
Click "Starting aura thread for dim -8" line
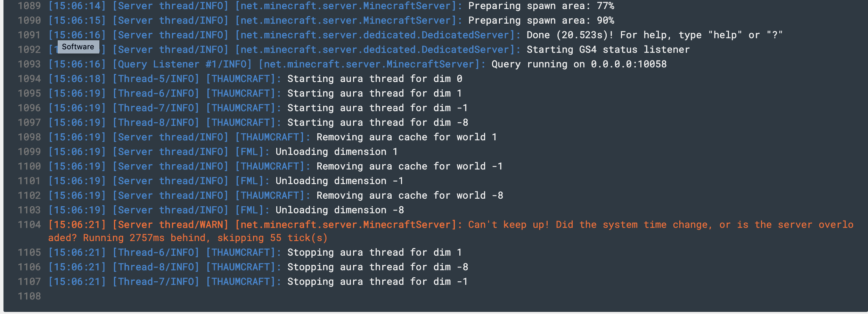click(377, 123)
